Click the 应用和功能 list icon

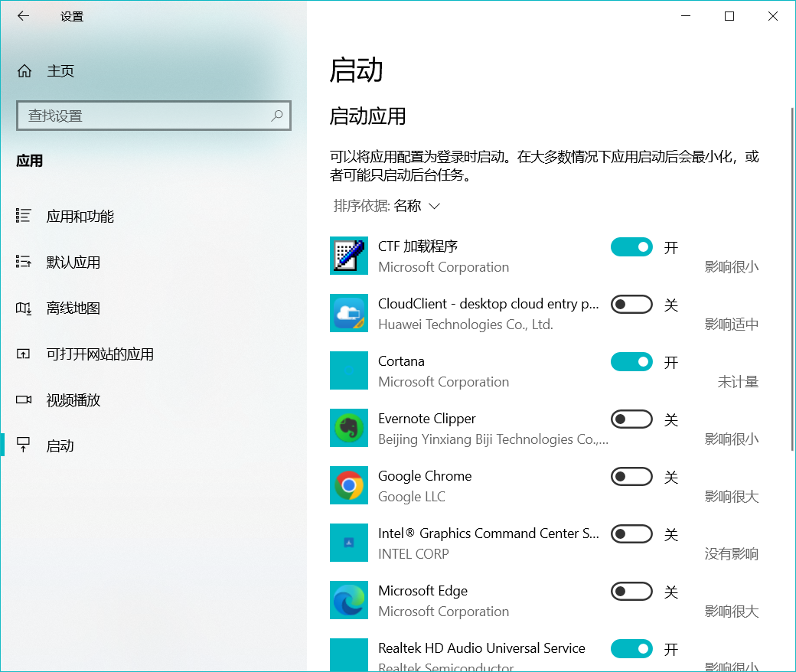(24, 216)
